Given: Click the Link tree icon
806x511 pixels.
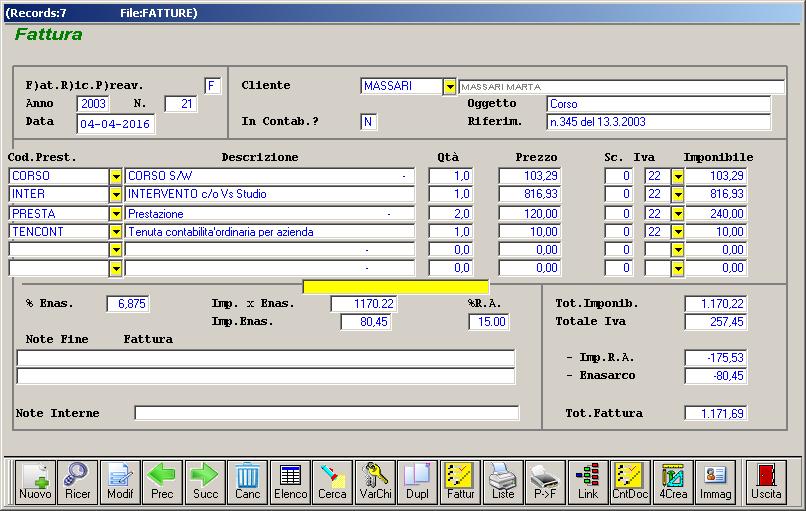Looking at the screenshot, I should (588, 482).
